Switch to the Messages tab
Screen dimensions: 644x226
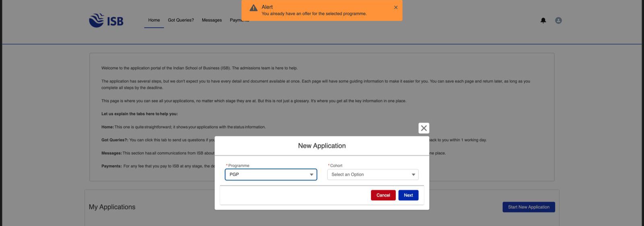212,20
